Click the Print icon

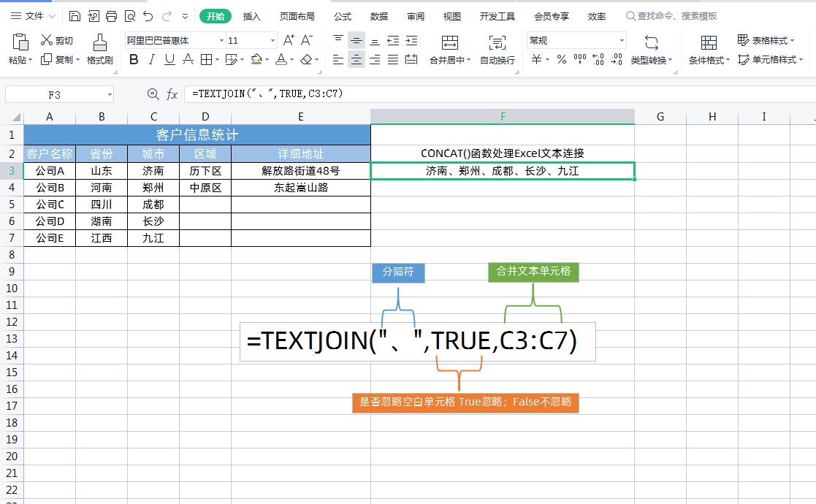(x=111, y=16)
